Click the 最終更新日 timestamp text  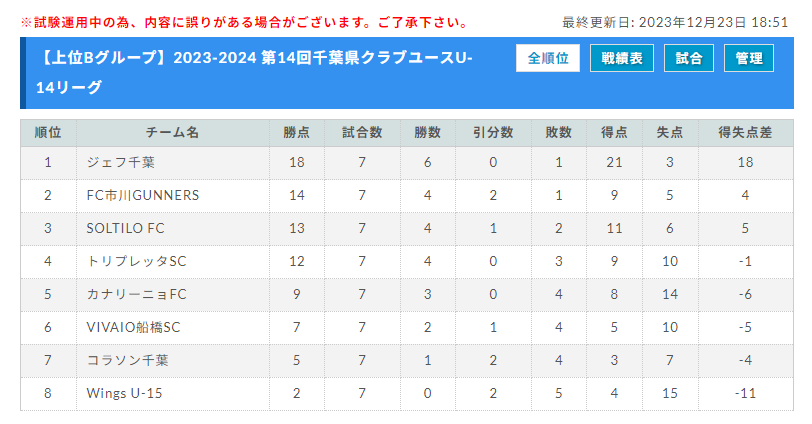pos(675,22)
